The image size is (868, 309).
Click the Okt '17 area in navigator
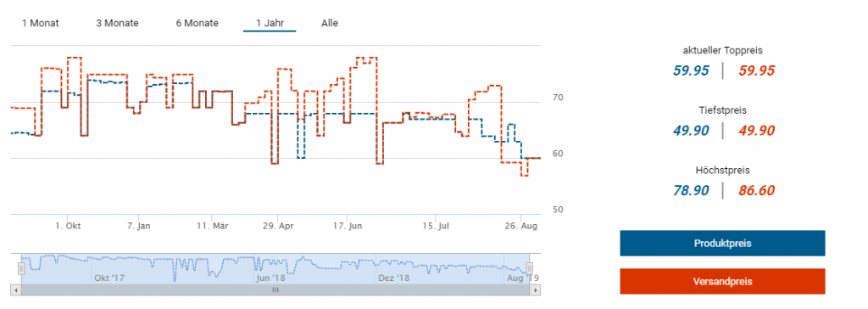tap(109, 277)
